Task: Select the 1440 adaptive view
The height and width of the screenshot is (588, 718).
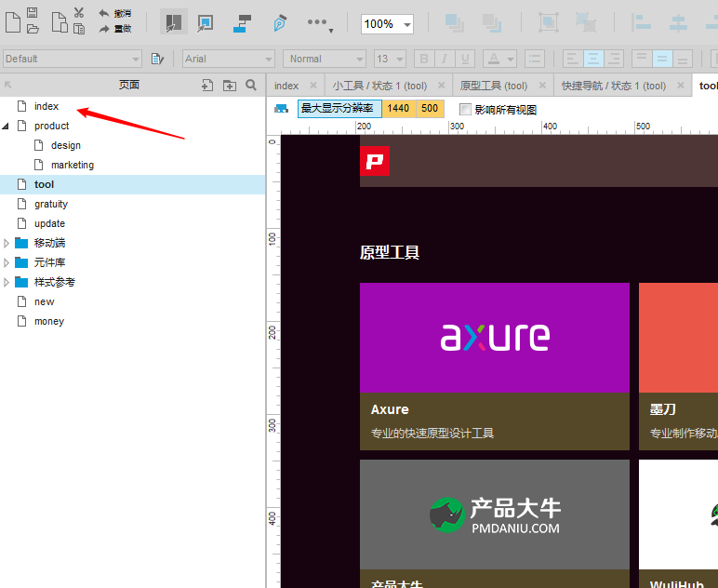Action: point(398,109)
